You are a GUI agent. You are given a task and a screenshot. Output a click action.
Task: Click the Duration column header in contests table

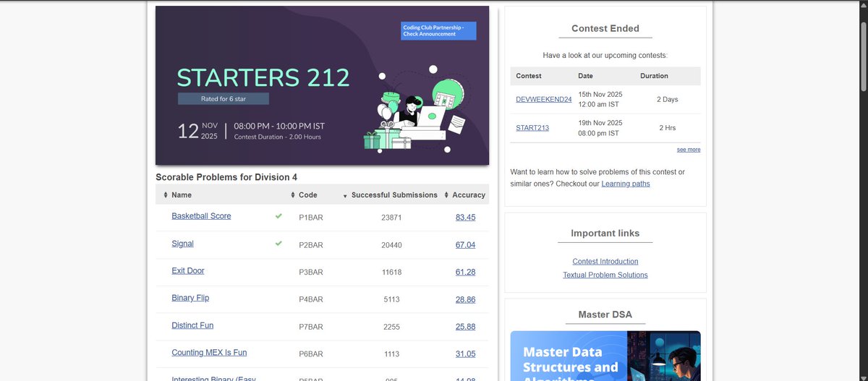(x=655, y=76)
